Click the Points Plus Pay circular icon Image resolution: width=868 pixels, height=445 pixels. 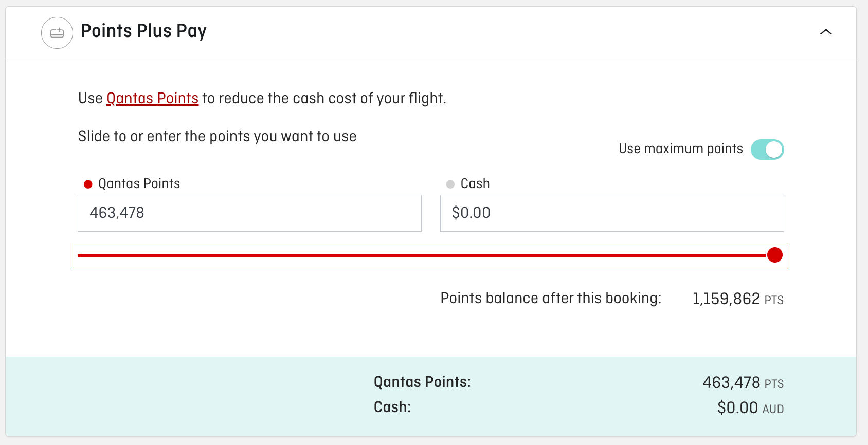pos(57,33)
